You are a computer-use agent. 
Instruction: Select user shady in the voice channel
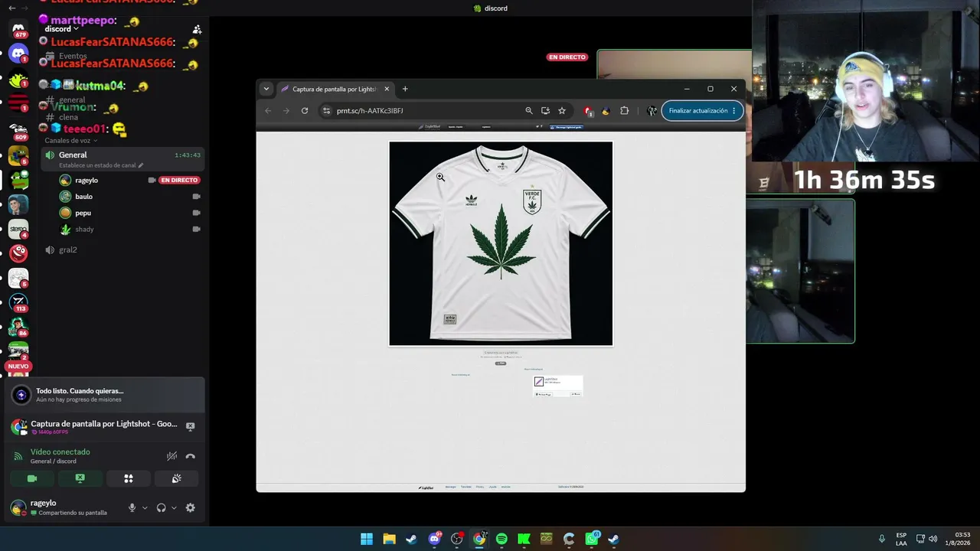[x=84, y=230]
